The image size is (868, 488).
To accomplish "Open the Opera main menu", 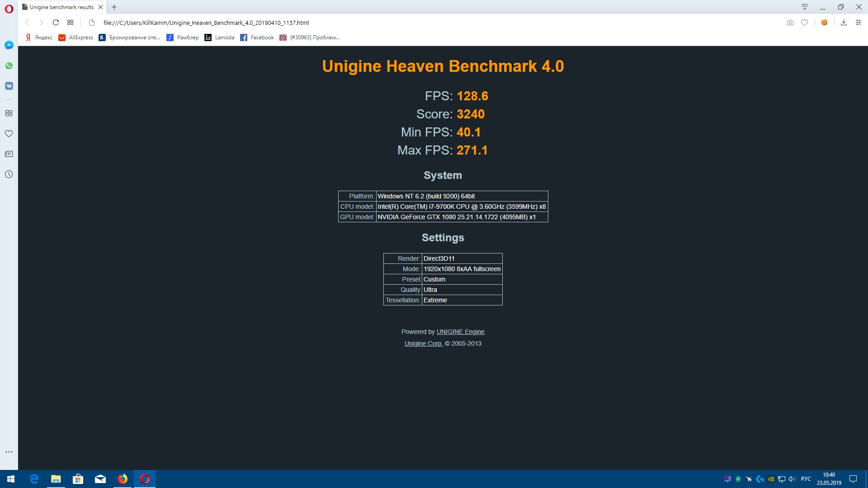I will pyautogui.click(x=9, y=9).
